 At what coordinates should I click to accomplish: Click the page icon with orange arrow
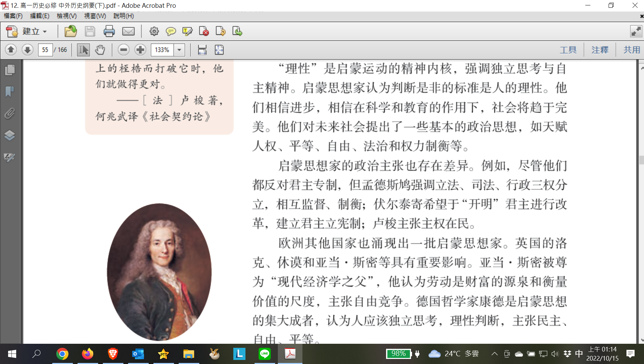pyautogui.click(x=221, y=31)
